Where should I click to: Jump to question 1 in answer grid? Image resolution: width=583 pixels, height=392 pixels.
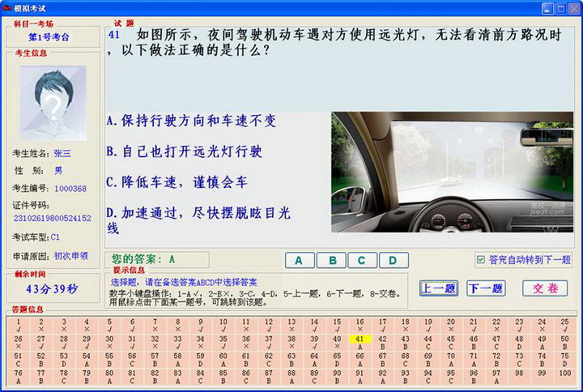click(18, 326)
